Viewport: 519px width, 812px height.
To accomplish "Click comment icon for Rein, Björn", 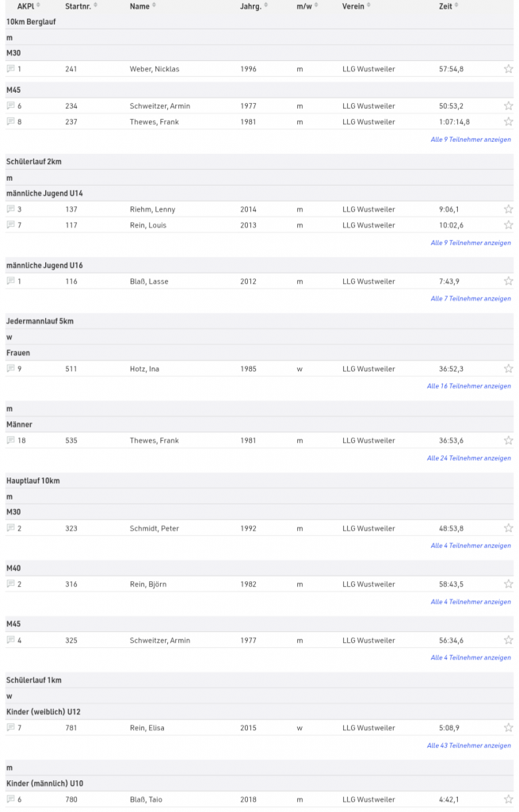I will [10, 584].
